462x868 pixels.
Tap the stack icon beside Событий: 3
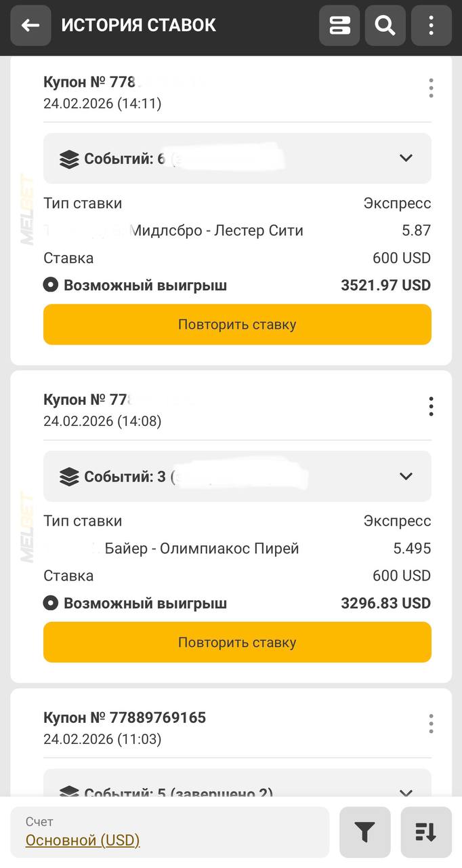point(69,477)
